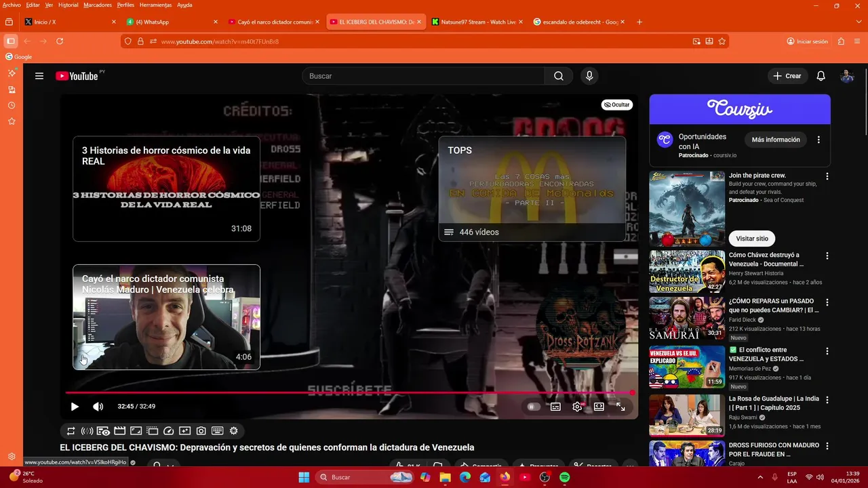
Task: Bookmark the page with the star icon
Action: pos(722,41)
